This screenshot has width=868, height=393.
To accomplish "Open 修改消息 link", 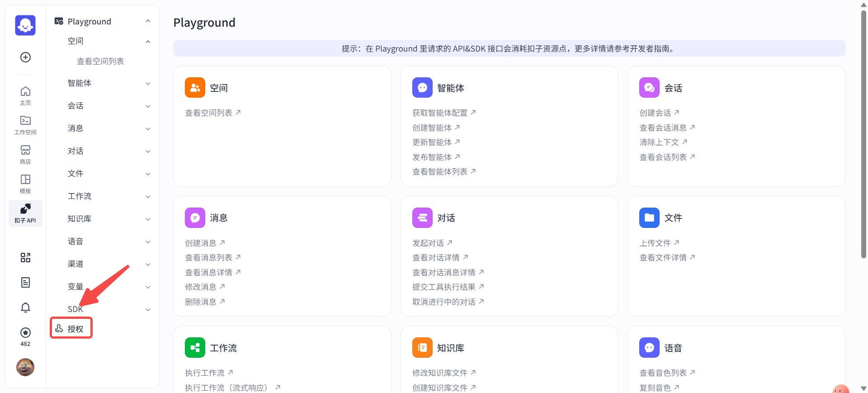I will 205,287.
